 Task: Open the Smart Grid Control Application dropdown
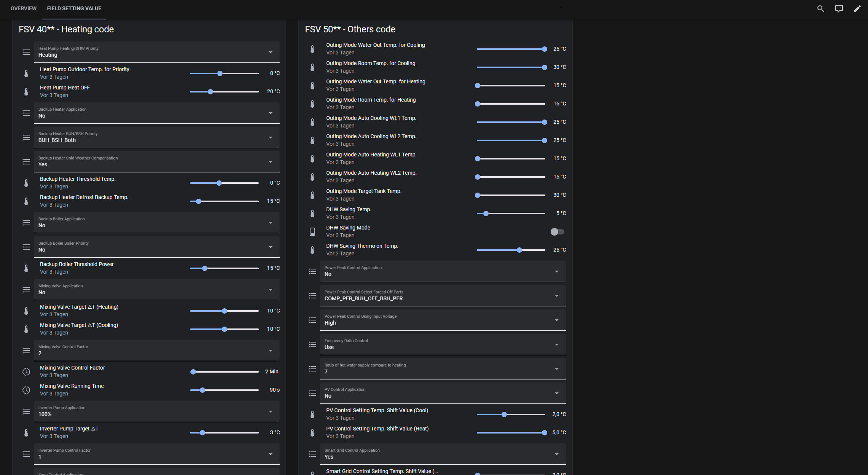pos(443,454)
